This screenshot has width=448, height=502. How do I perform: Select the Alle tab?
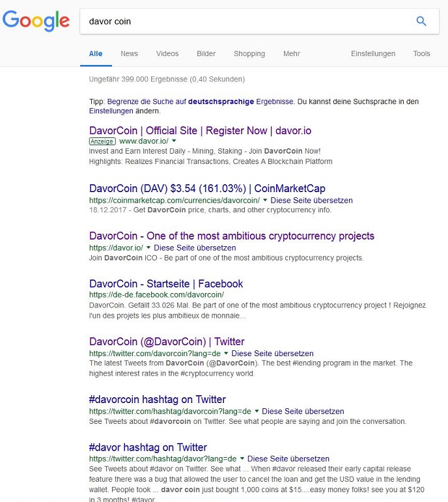point(96,54)
